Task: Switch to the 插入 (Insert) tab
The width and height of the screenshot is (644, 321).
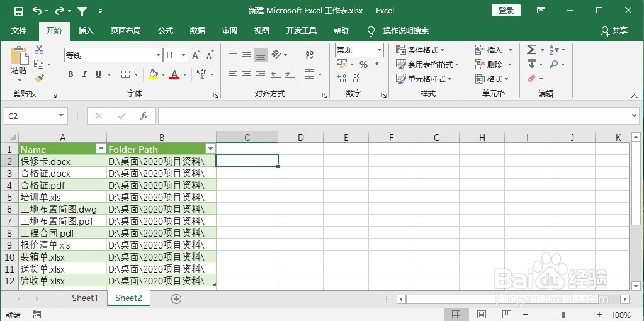Action: coord(86,31)
